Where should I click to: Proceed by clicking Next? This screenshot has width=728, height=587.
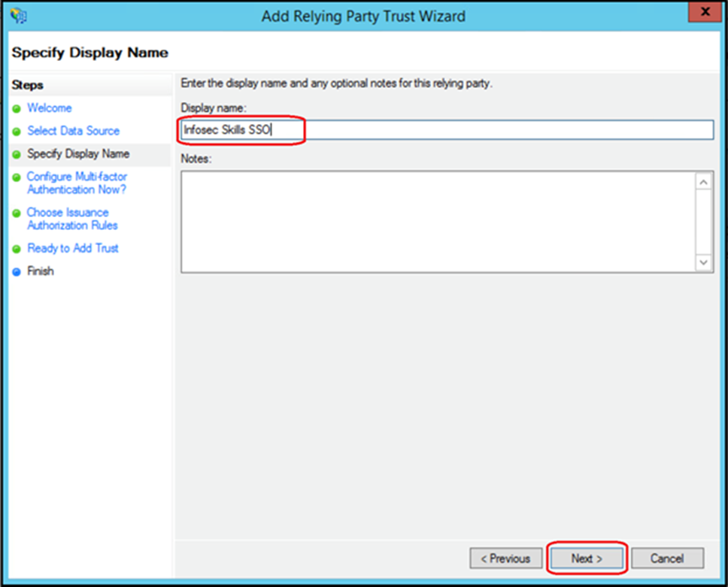click(x=587, y=558)
